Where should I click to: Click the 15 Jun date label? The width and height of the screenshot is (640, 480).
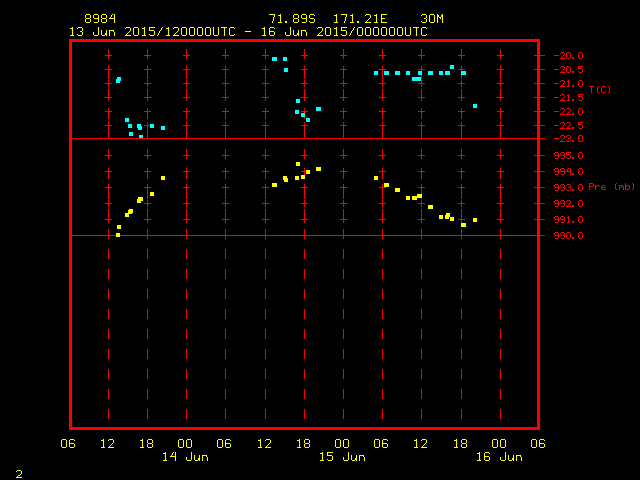pyautogui.click(x=342, y=457)
